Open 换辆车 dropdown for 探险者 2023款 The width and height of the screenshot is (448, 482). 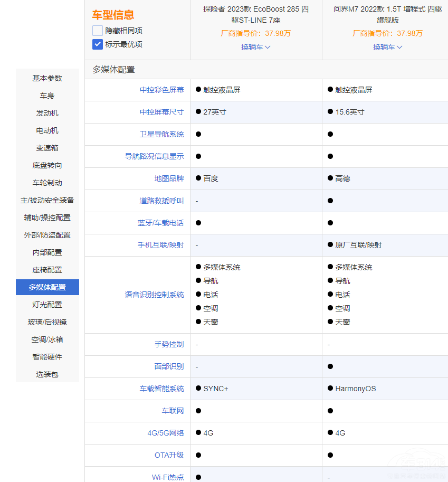coord(256,47)
